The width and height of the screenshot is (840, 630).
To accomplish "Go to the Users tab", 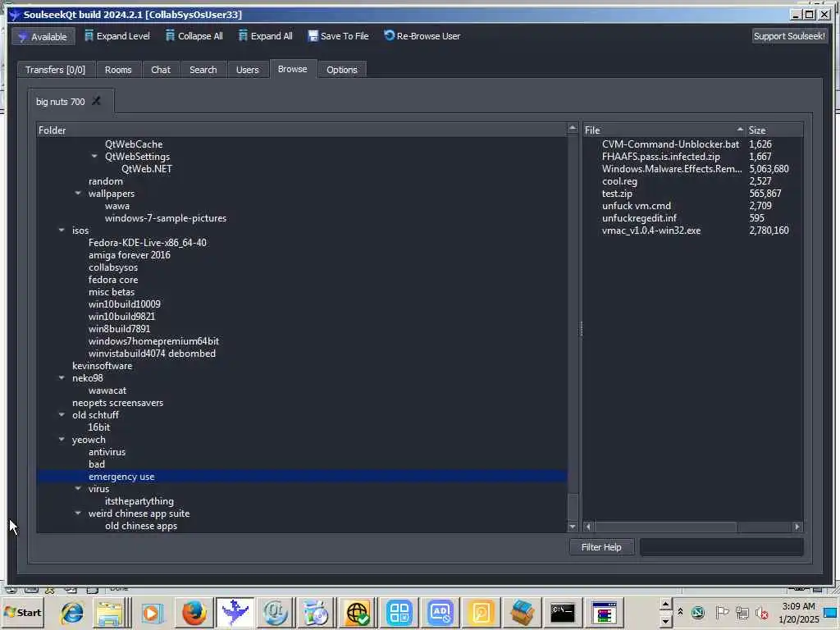I will pos(248,70).
